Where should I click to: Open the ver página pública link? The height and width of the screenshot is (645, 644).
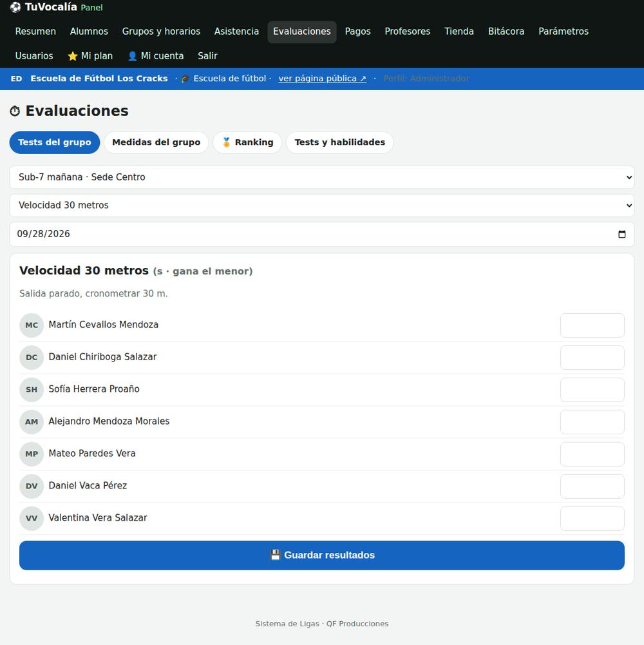323,79
